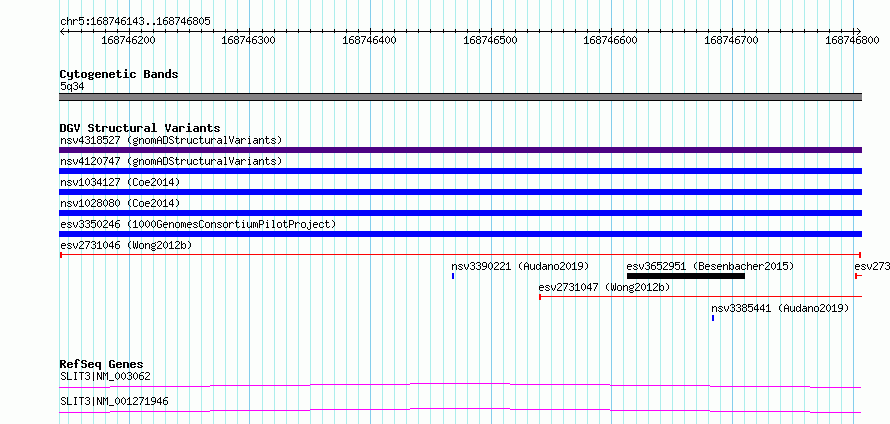Open the nsv1028080 (Coe2014) label
Viewport: 890px width, 424px height.
pos(120,203)
